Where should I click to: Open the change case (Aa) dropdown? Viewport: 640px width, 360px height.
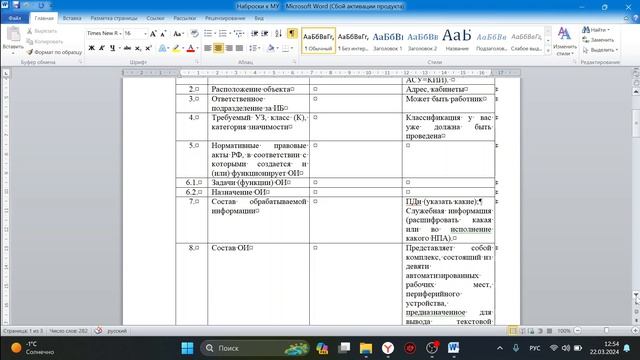pos(178,33)
